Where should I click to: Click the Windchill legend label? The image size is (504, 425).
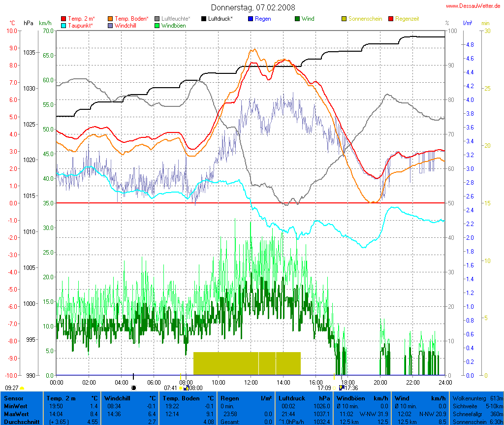(x=126, y=25)
